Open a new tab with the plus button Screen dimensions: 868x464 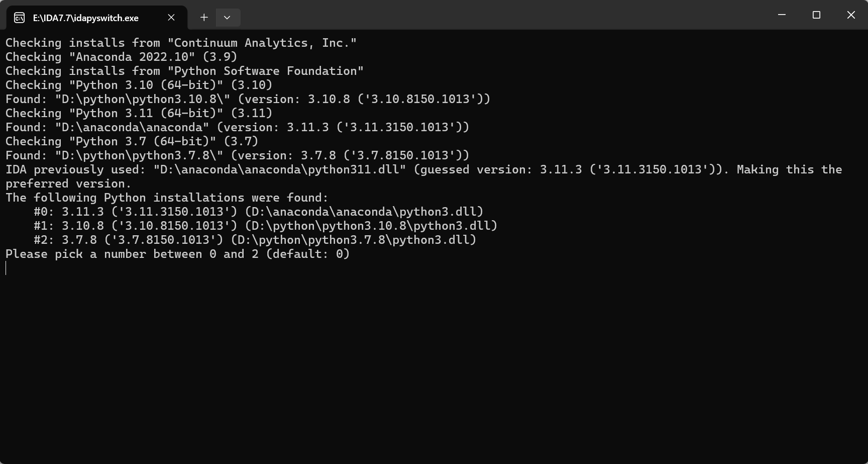(x=204, y=18)
